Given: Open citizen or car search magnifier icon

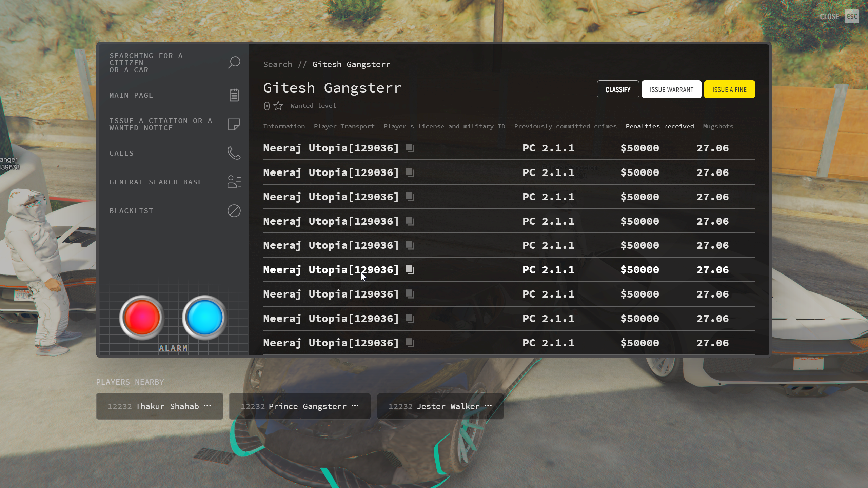Looking at the screenshot, I should 234,62.
